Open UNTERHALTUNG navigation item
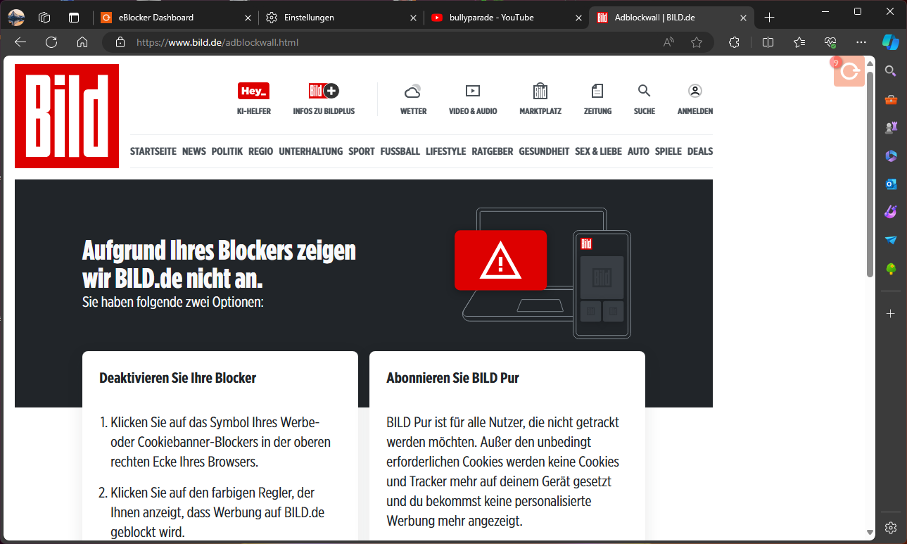 click(311, 151)
